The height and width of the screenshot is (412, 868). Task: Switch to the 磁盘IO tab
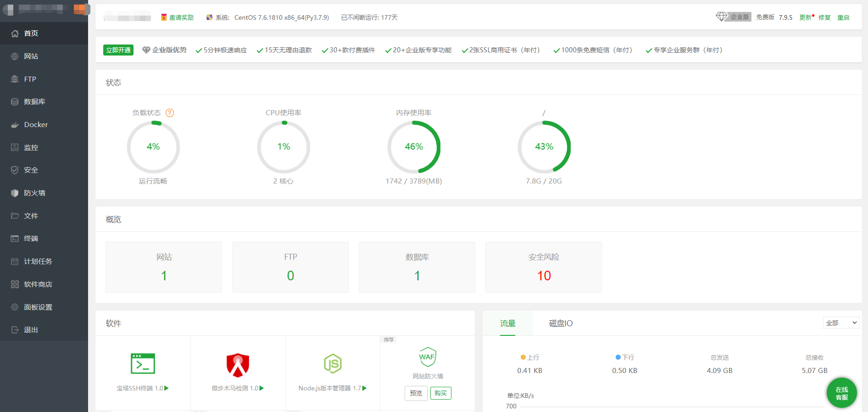coord(561,323)
